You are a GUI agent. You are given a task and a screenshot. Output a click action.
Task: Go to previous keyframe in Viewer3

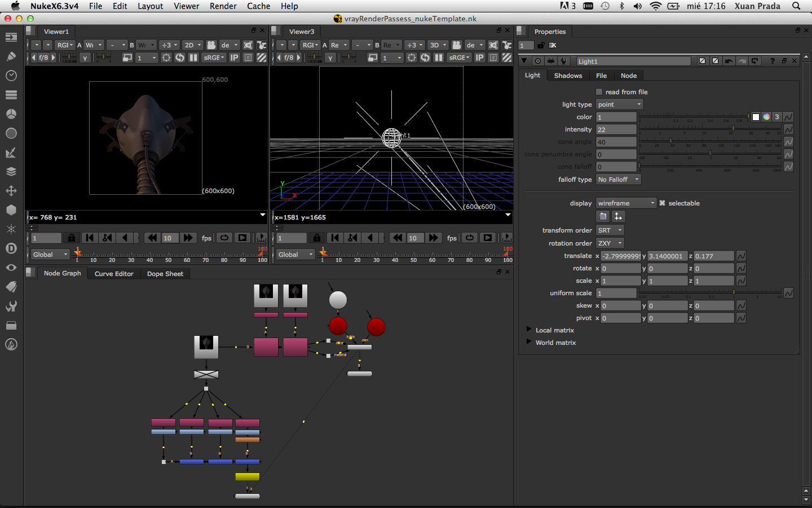(352, 238)
